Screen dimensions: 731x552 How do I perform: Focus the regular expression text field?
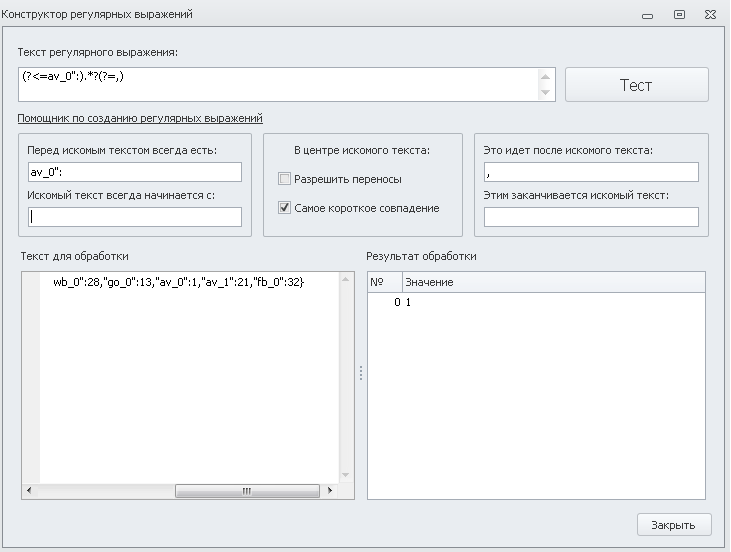[x=278, y=84]
